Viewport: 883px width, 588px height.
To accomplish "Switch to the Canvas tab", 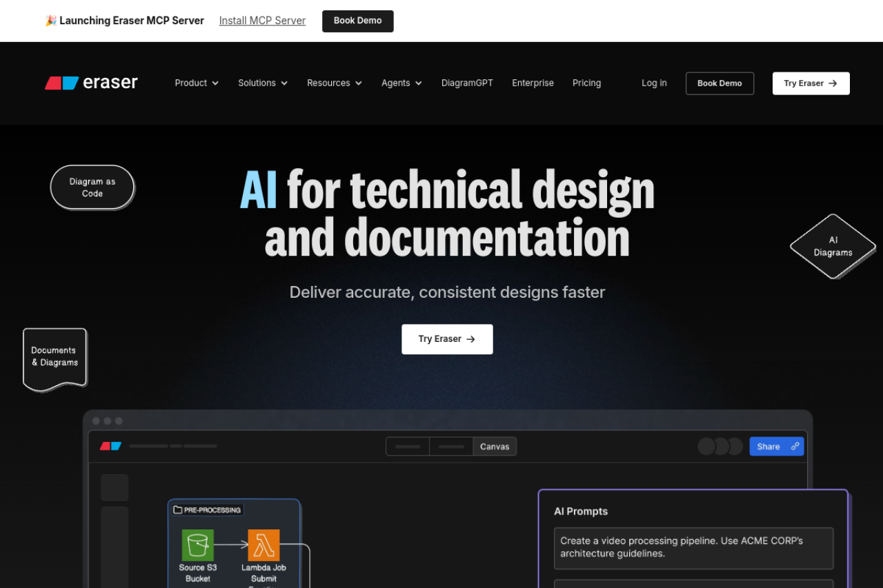I will pos(495,447).
